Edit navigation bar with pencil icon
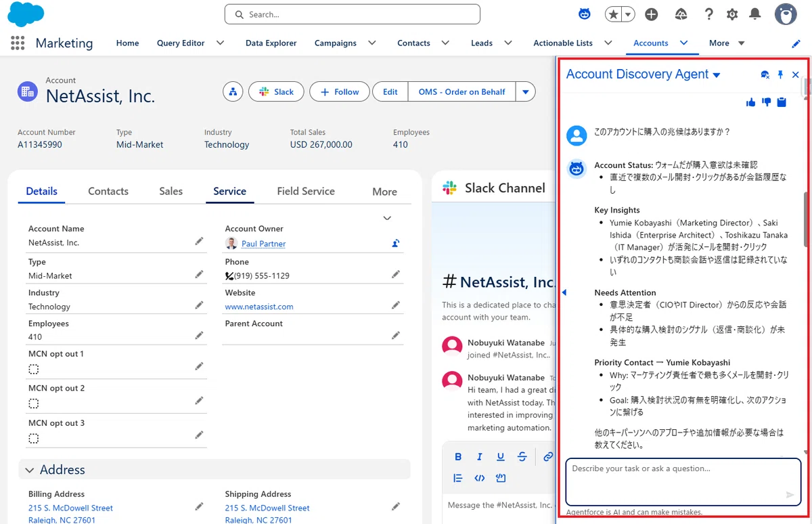Screen dimensions: 812x524 click(796, 43)
